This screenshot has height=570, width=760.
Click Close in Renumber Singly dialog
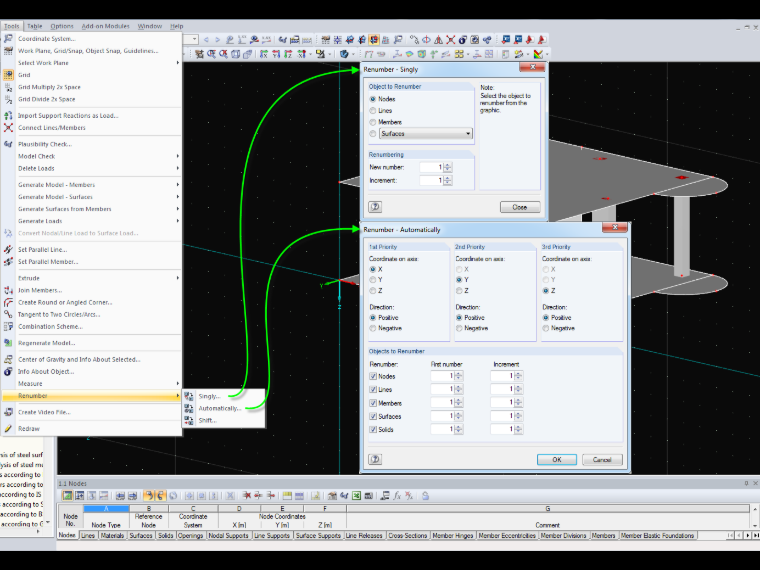click(x=520, y=207)
